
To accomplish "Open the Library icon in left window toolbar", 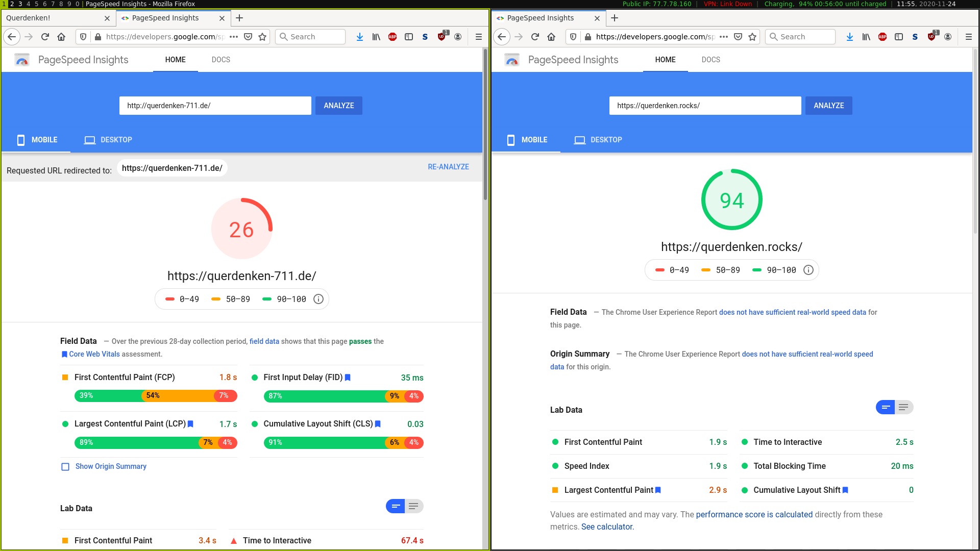I will pos(376,37).
